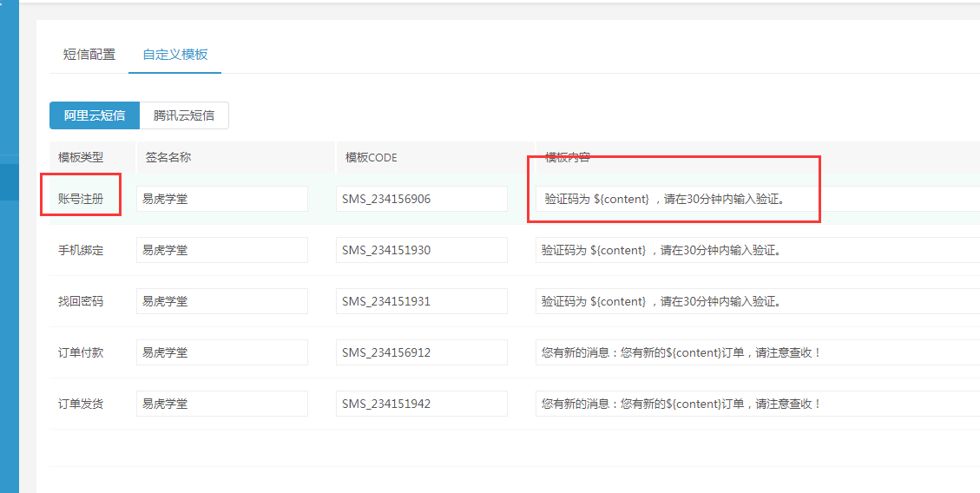Click the 模板CODE column header
The image size is (980, 493).
[372, 157]
